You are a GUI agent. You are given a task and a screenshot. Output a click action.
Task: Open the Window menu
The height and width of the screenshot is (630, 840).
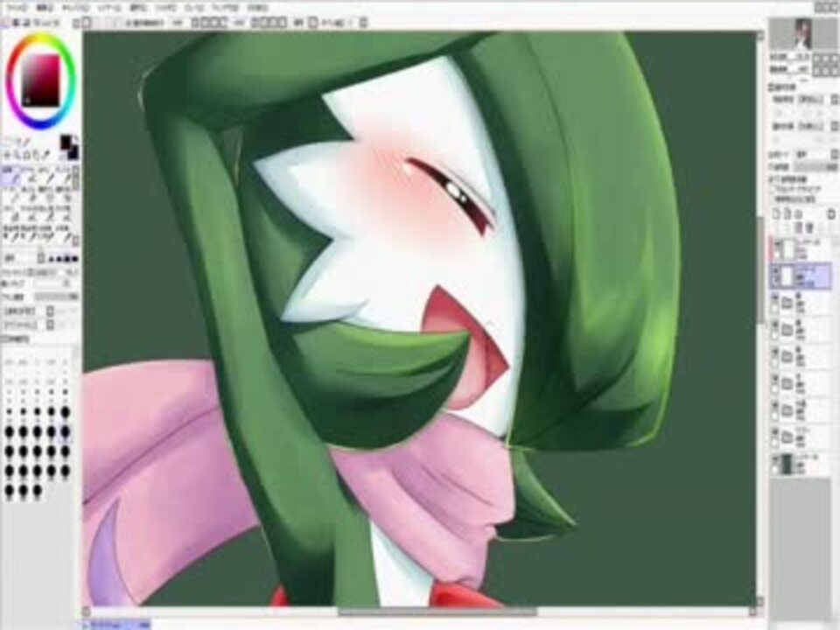tap(225, 8)
